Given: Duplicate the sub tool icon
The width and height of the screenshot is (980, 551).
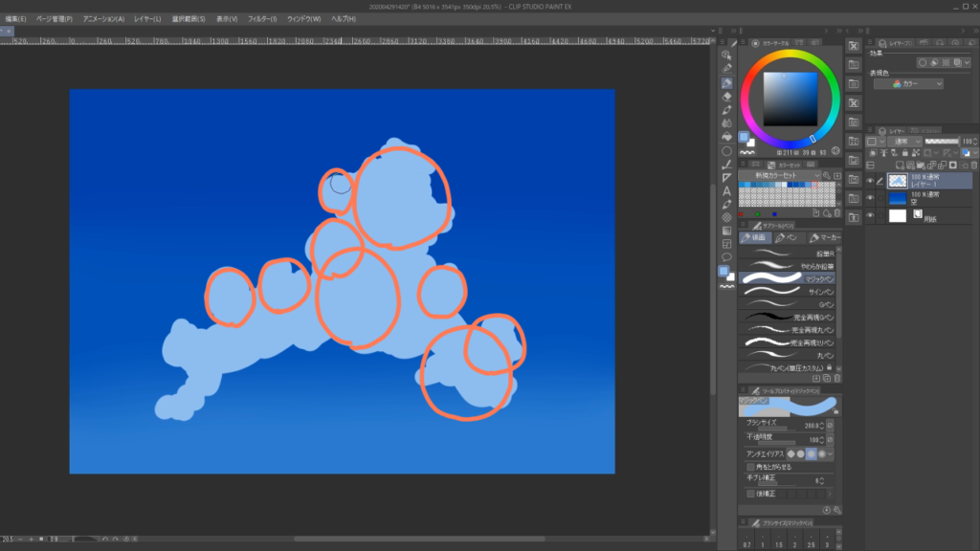Looking at the screenshot, I should click(x=826, y=378).
